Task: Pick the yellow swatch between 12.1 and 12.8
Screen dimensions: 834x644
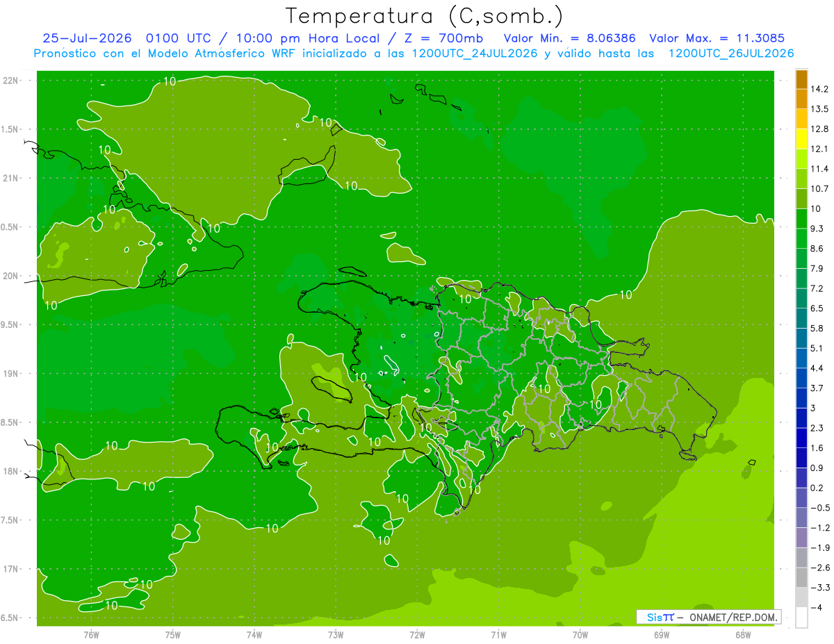Action: tap(801, 139)
